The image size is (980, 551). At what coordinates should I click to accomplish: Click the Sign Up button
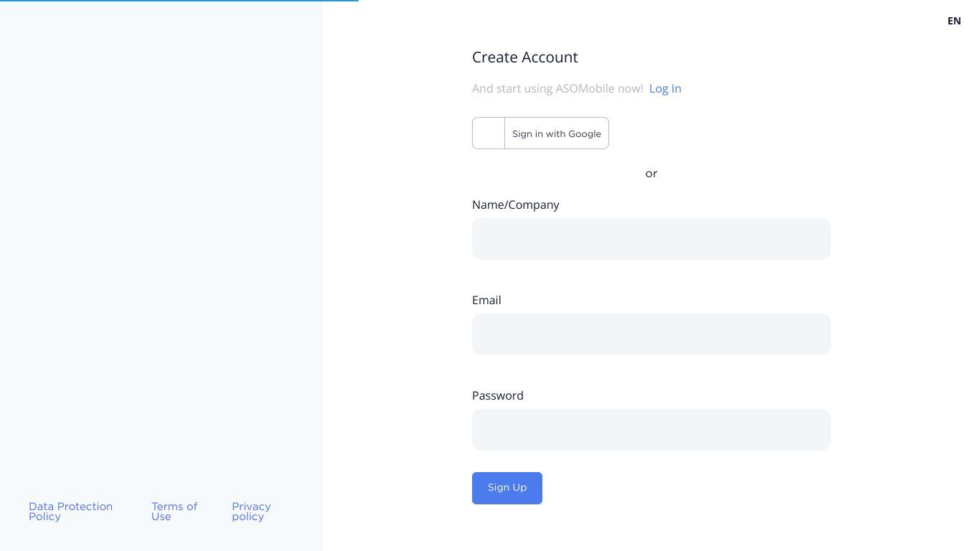click(507, 488)
